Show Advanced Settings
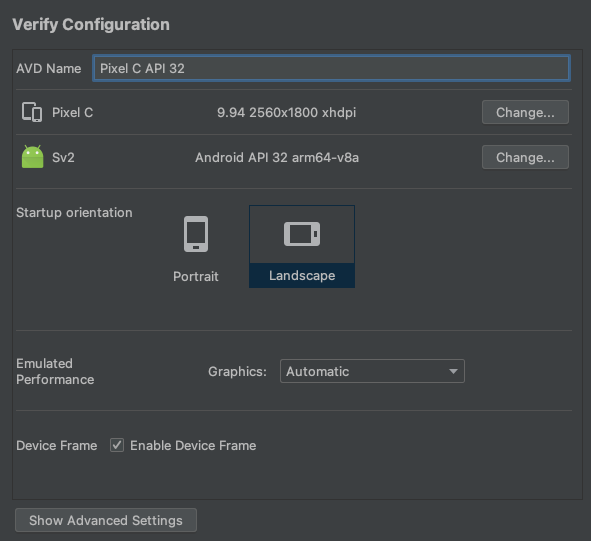This screenshot has height=541, width=591. pyautogui.click(x=106, y=520)
